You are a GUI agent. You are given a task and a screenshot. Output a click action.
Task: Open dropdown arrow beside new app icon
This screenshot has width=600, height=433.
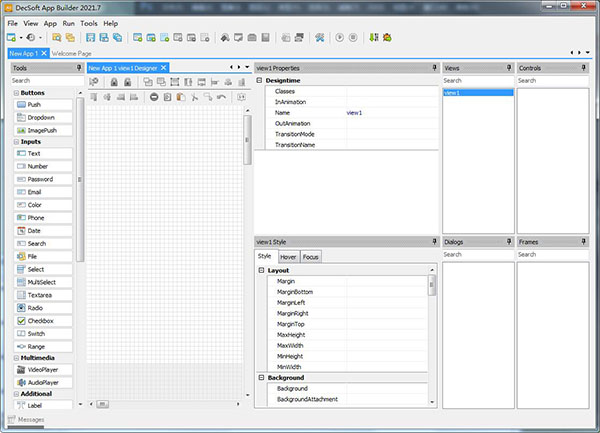point(21,37)
